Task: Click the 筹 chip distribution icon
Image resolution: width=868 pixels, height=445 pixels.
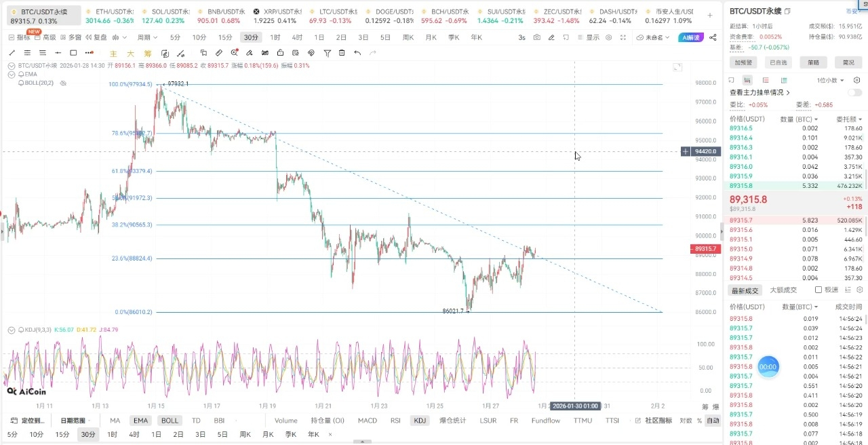Action: (148, 54)
